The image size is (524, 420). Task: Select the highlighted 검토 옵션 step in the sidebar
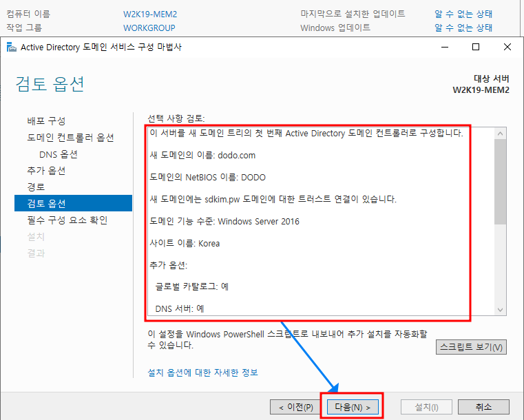(x=73, y=203)
